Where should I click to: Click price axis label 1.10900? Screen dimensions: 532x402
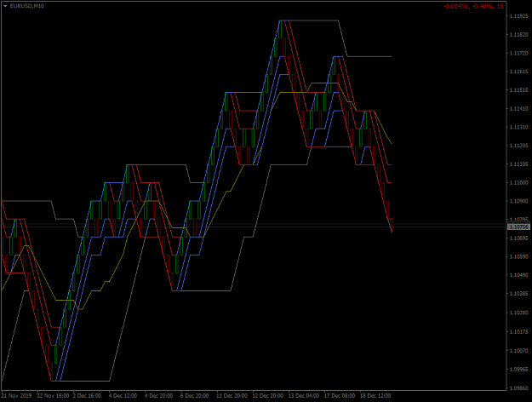tap(518, 201)
